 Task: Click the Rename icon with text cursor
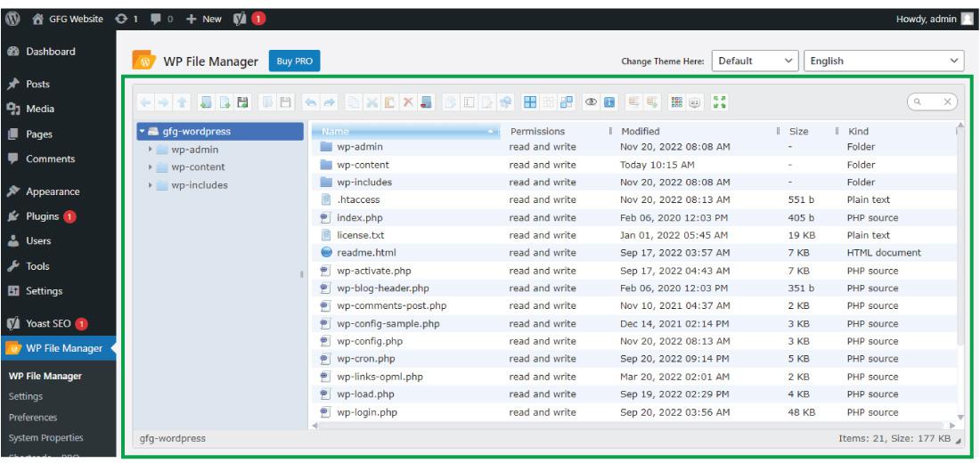tap(469, 102)
